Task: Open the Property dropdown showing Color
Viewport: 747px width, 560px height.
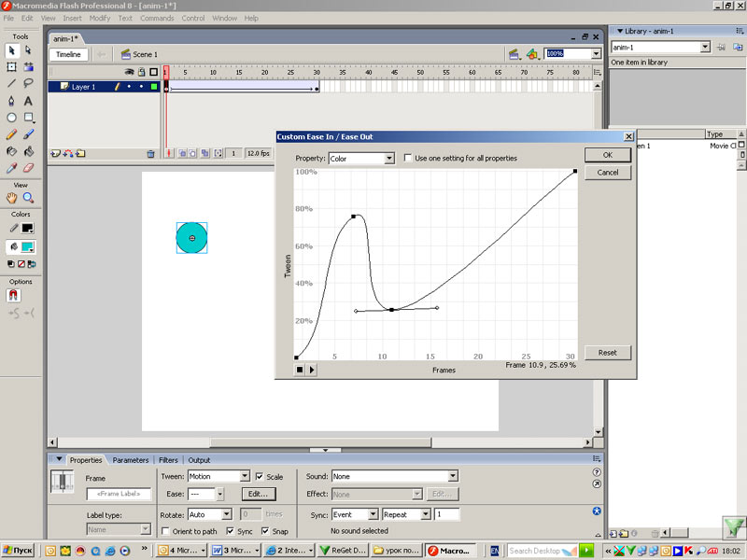Action: [360, 159]
